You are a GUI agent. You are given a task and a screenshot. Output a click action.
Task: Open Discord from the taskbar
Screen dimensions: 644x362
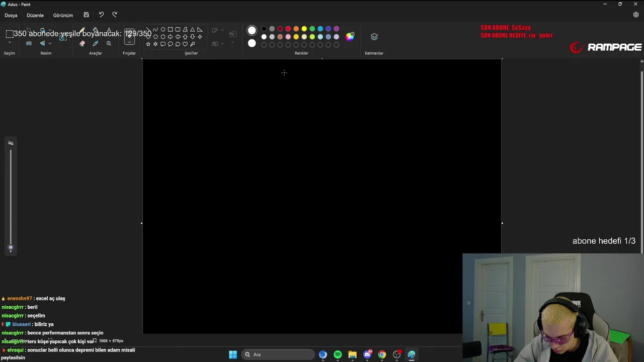tap(367, 354)
